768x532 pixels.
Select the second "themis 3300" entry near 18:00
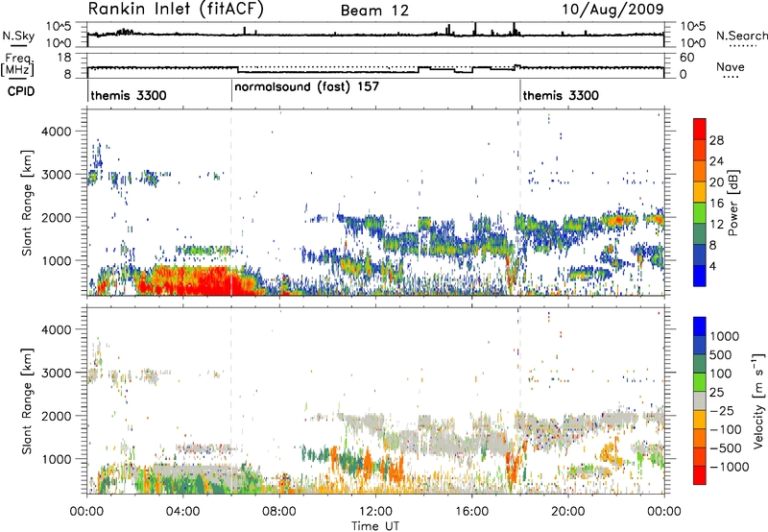561,95
